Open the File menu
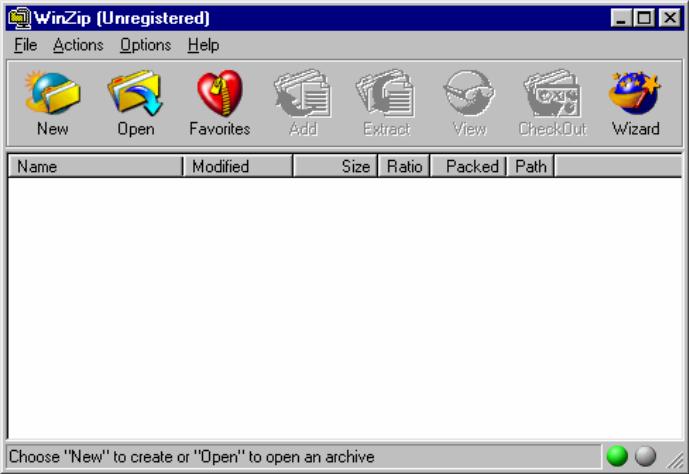 pyautogui.click(x=25, y=45)
